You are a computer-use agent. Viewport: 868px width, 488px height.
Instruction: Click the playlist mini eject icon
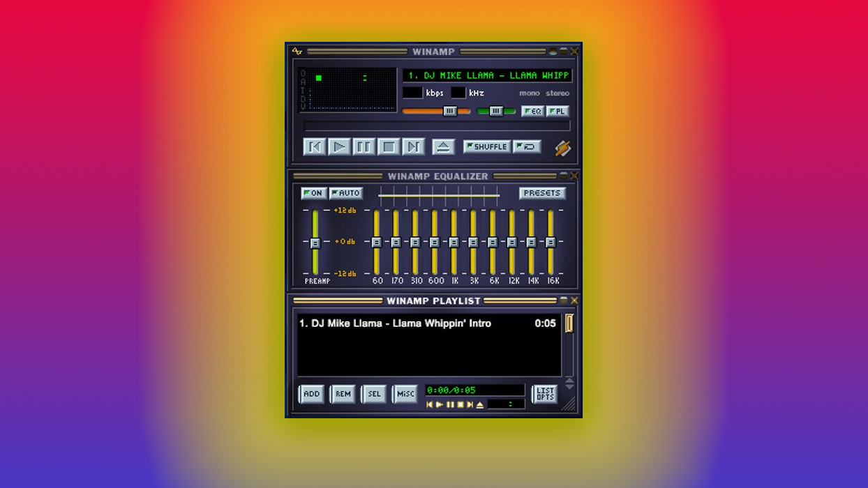pos(480,404)
